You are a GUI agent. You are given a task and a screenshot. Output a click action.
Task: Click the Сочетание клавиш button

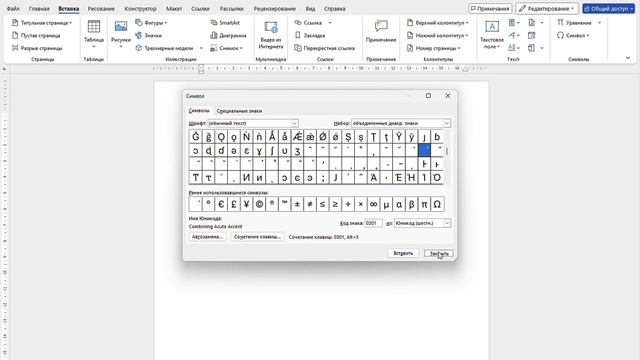click(x=257, y=237)
